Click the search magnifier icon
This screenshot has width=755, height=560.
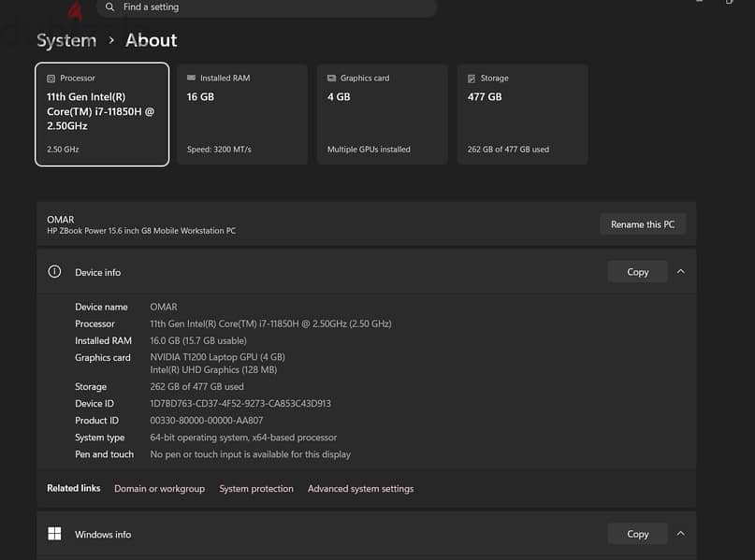109,7
